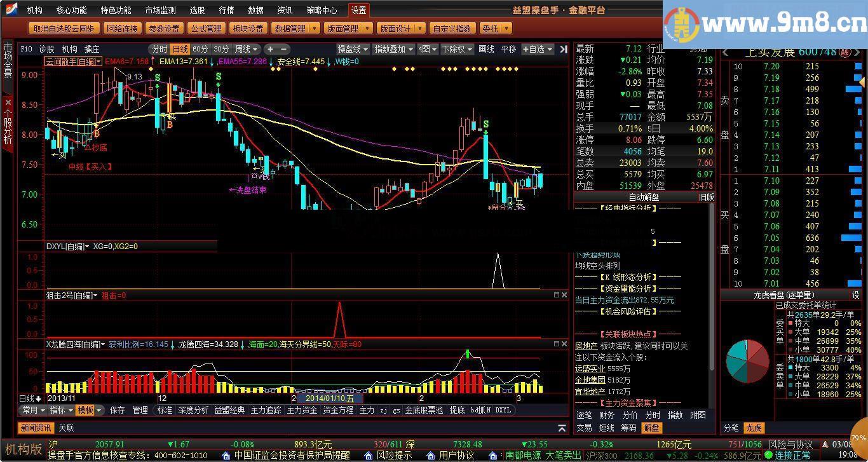Click the home icon beside 风险提示
Viewport: 868px width, 462px height.
coord(368,456)
